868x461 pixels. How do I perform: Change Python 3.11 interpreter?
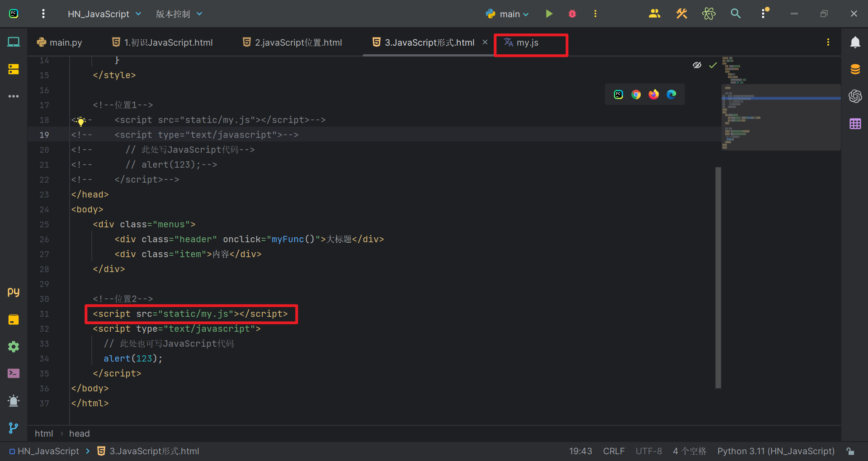pos(776,451)
